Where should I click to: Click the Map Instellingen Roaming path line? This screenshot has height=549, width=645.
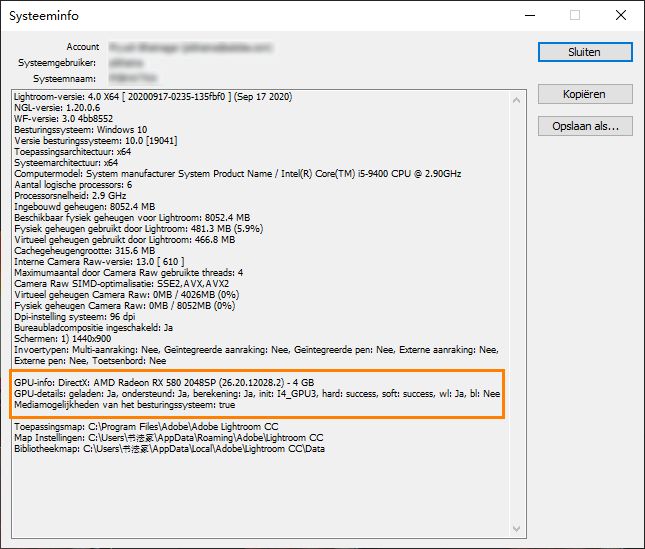(169, 438)
